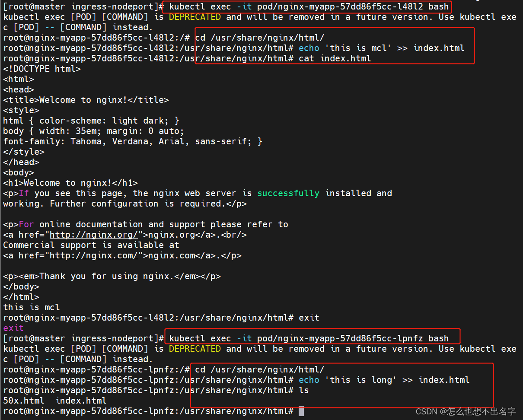The height and width of the screenshot is (420, 523).
Task: Click the 'For online documentation and support' line
Action: 146,224
